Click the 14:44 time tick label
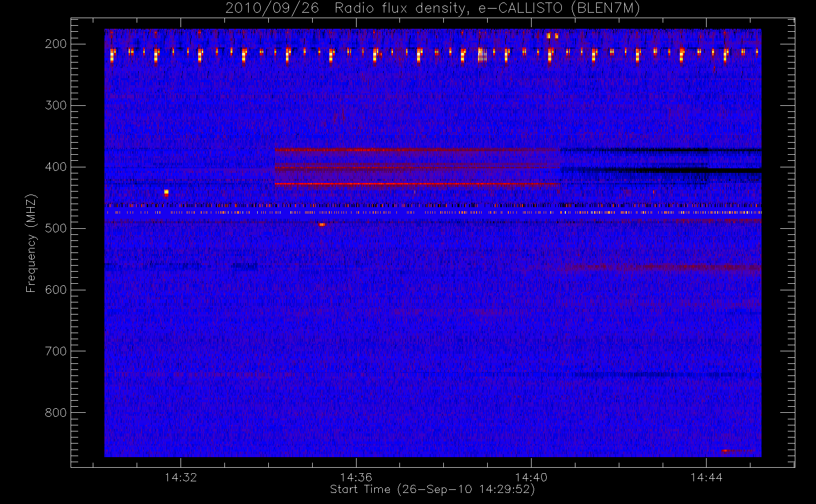This screenshot has width=816, height=504. click(x=706, y=477)
